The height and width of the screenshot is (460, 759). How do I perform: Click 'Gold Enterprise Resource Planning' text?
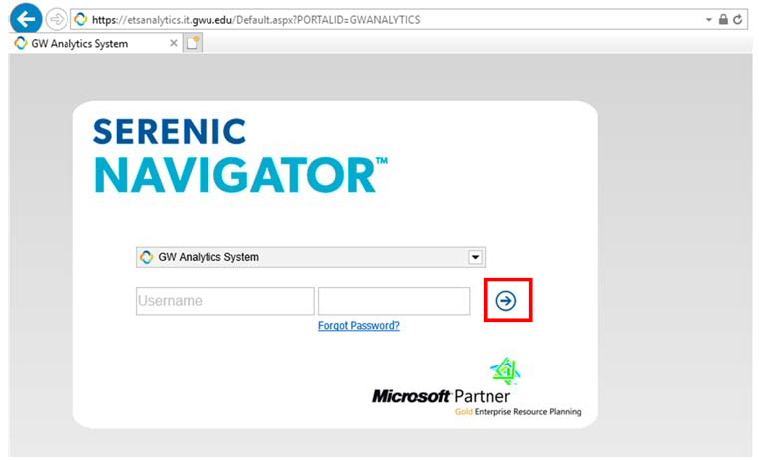click(518, 412)
